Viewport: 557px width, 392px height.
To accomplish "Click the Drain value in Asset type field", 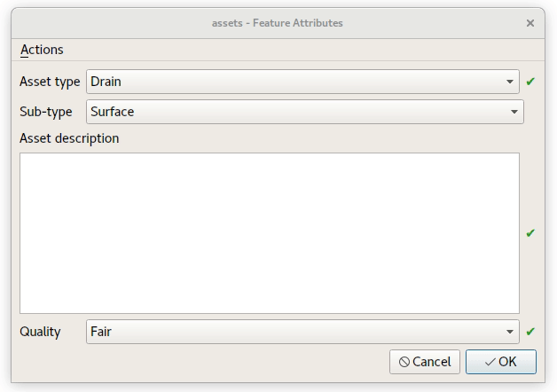I will click(106, 82).
